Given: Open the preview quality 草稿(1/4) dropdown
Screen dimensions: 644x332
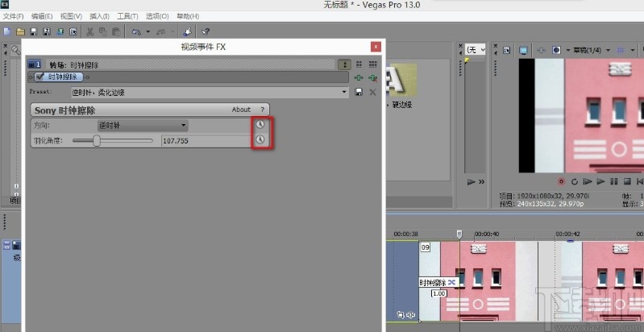Looking at the screenshot, I should pos(590,50).
